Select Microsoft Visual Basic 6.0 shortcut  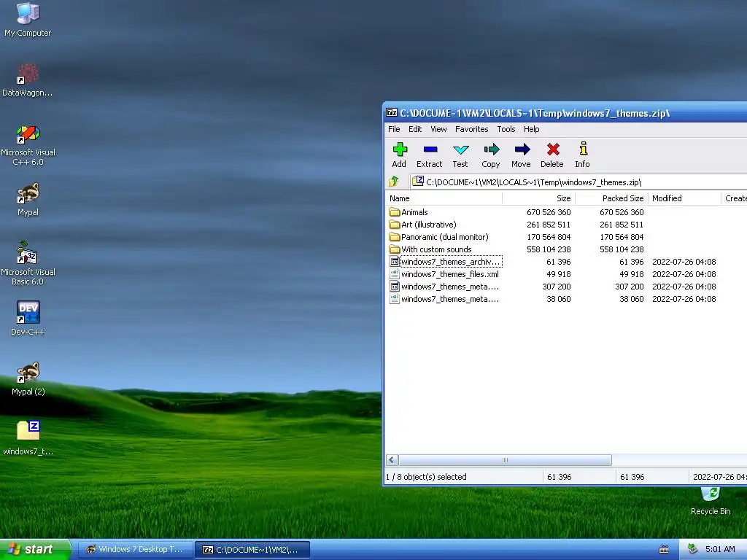pos(28,263)
